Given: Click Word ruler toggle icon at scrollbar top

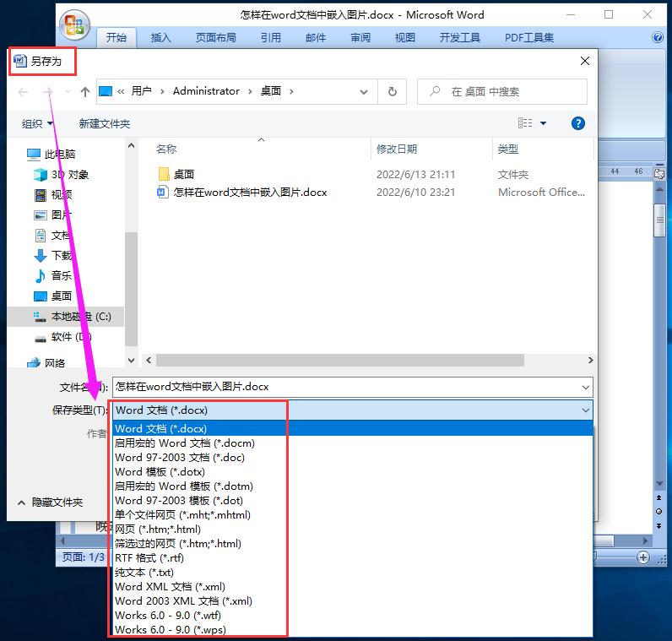Looking at the screenshot, I should pos(658,173).
